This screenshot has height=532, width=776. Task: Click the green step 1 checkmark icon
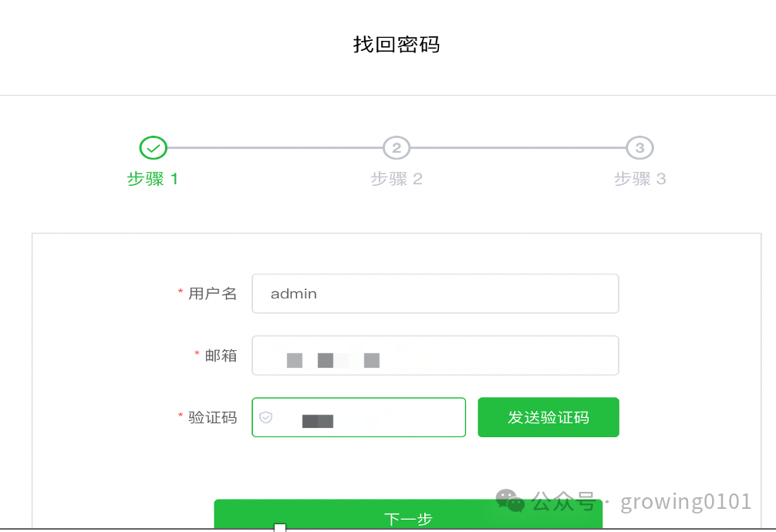coord(152,147)
